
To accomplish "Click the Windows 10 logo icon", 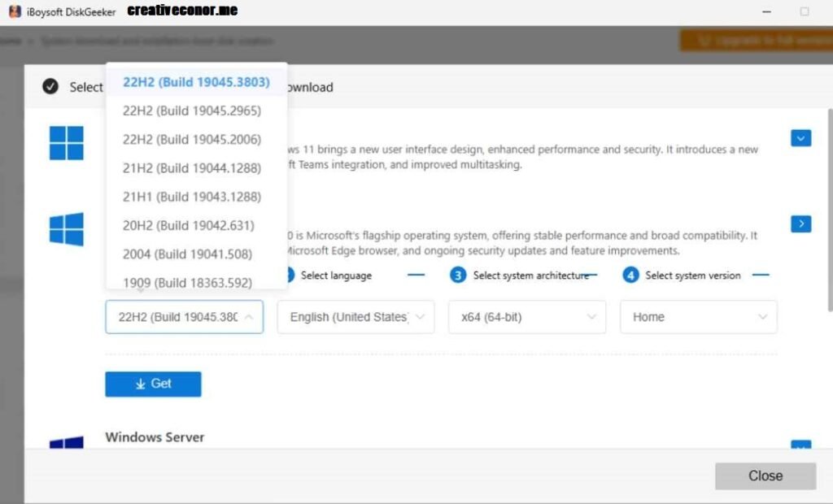I will 67,229.
